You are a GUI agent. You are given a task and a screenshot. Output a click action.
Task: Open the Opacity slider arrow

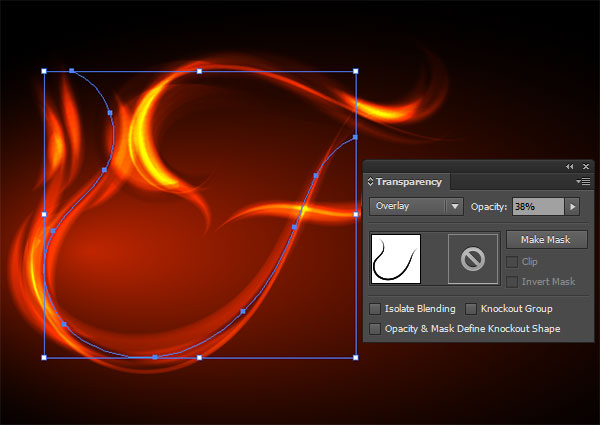point(572,207)
